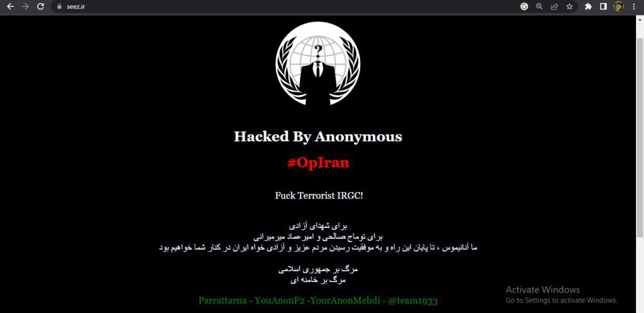Click the scrollbar up arrow
644x313 pixels.
pyautogui.click(x=640, y=19)
